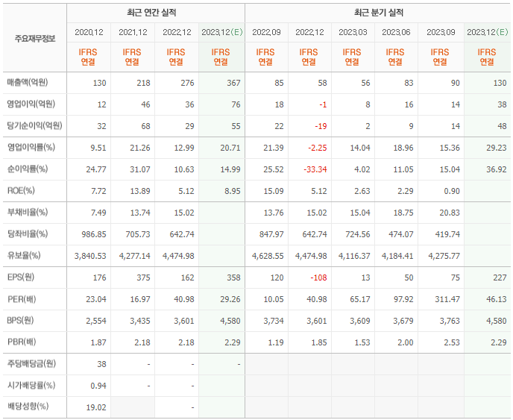The width and height of the screenshot is (513, 420).
Task: Select the '2022.09' quarterly column header
Action: 266,32
